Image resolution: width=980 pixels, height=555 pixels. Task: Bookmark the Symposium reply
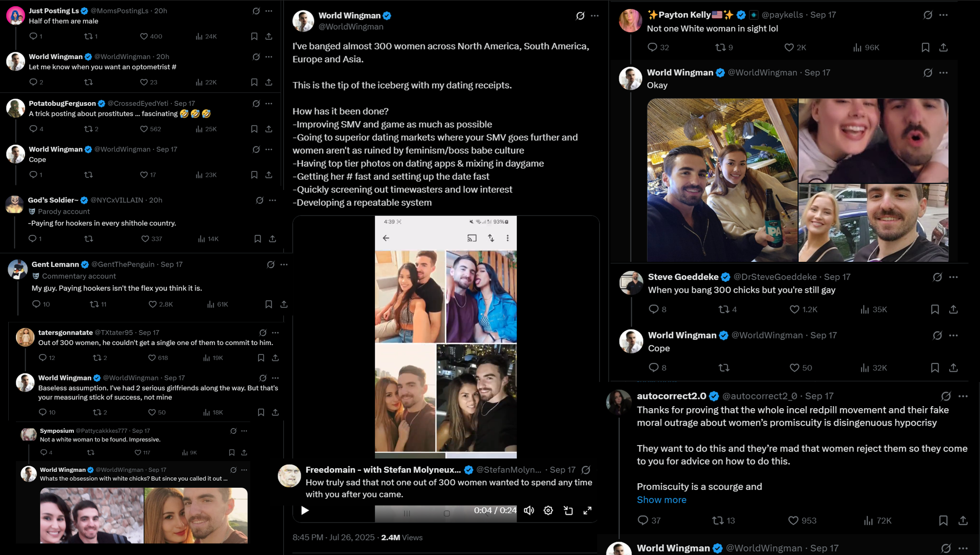pos(232,452)
